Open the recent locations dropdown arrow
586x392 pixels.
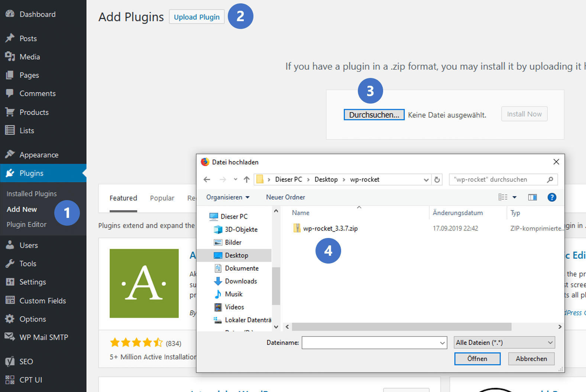coord(236,179)
